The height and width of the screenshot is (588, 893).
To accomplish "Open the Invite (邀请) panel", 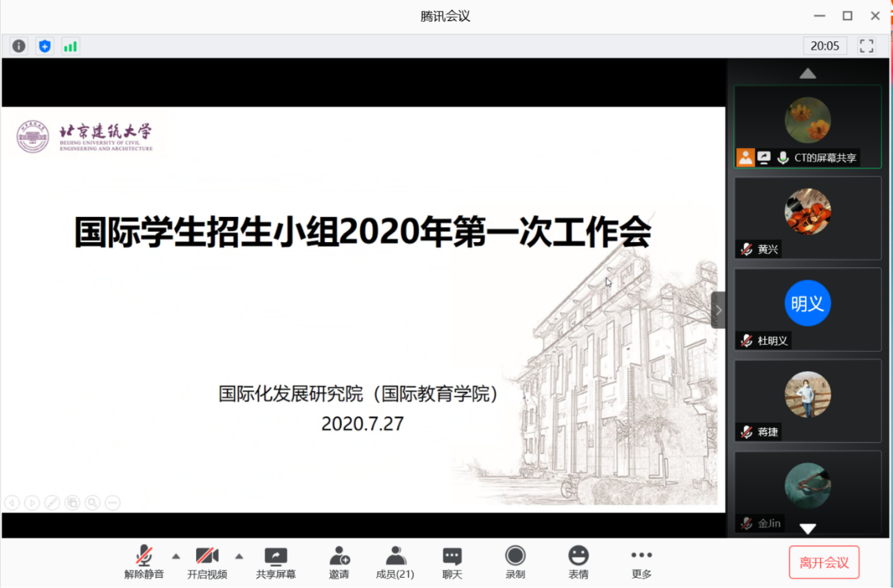I will [x=339, y=562].
